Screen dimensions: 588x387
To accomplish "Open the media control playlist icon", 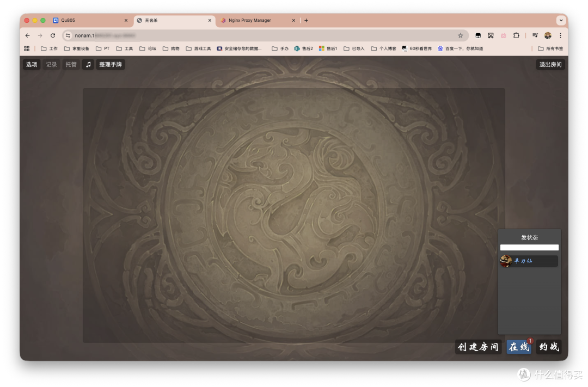I will [x=535, y=35].
